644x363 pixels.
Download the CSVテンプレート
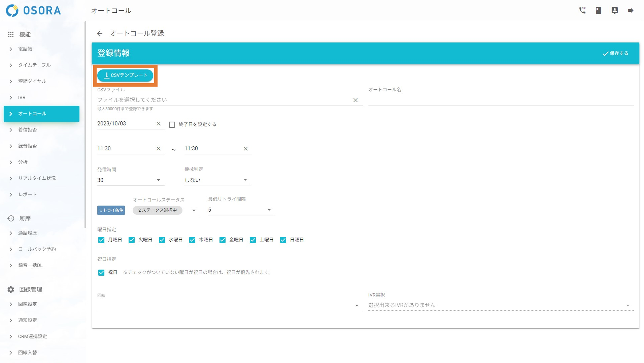125,75
